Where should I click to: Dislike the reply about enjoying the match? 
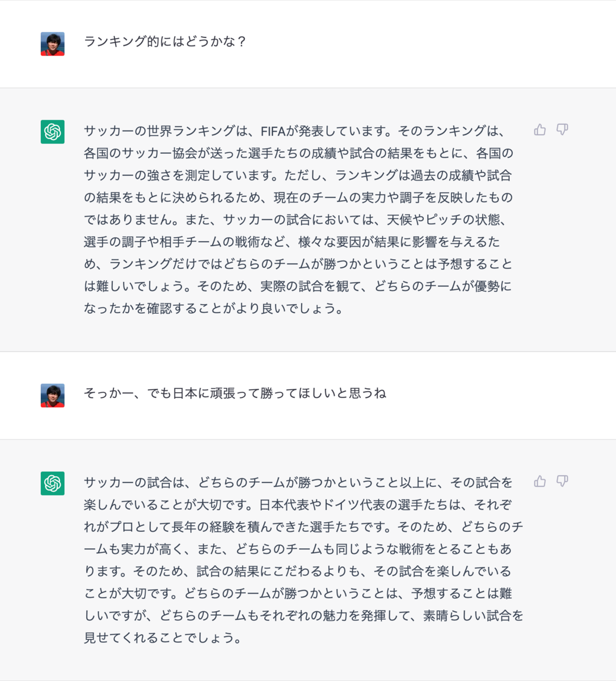[562, 481]
